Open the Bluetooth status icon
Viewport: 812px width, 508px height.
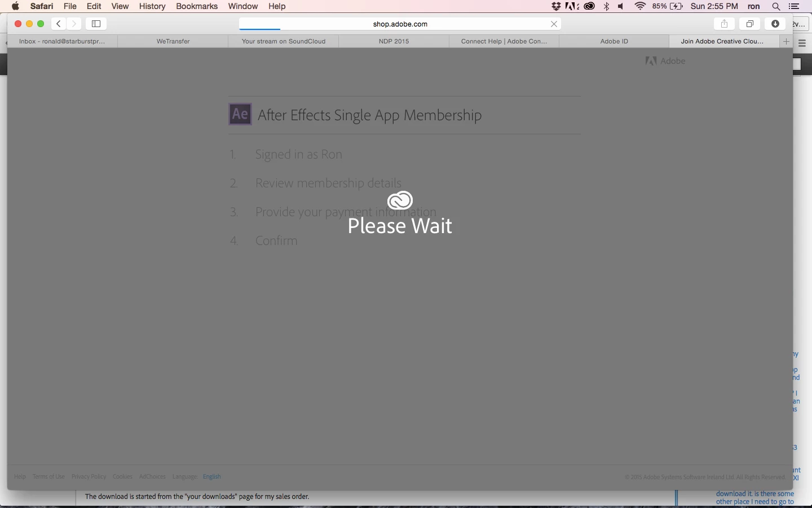coord(607,6)
